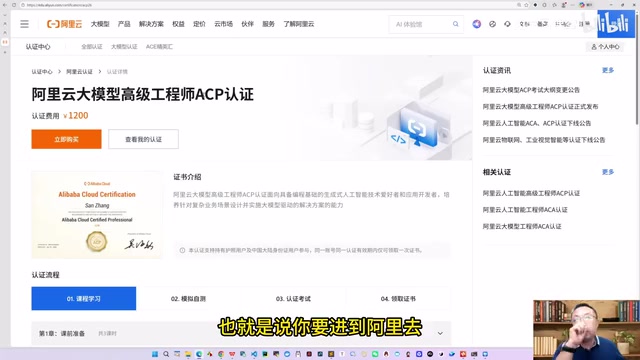Viewport: 640px width, 360px height.
Task: Open the Windows Start button
Action: (155, 354)
